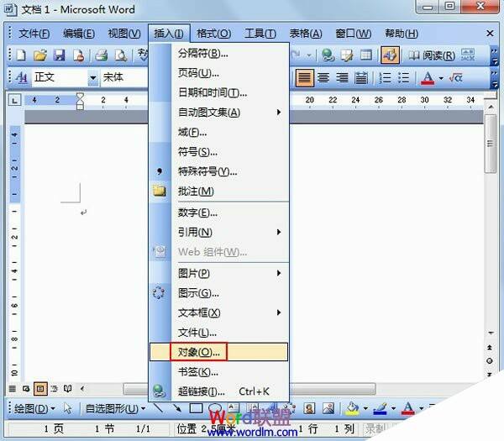The height and width of the screenshot is (441, 504).
Task: Choose 对象(O)... from Insert menu
Action: pyautogui.click(x=218, y=352)
